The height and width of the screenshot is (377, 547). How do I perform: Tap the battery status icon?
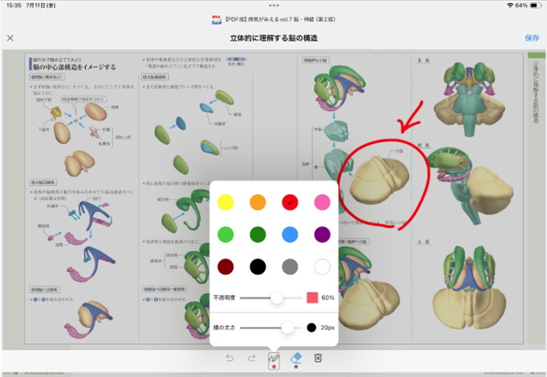click(x=535, y=5)
